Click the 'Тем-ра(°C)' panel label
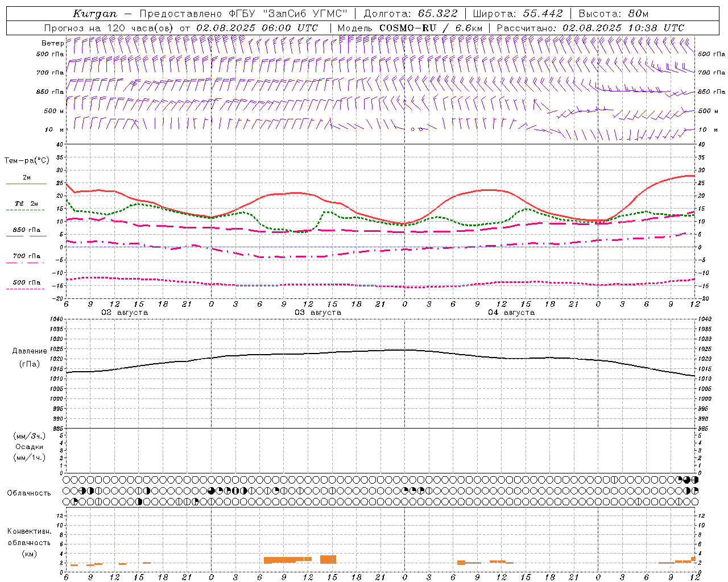The width and height of the screenshot is (728, 582). 27,161
